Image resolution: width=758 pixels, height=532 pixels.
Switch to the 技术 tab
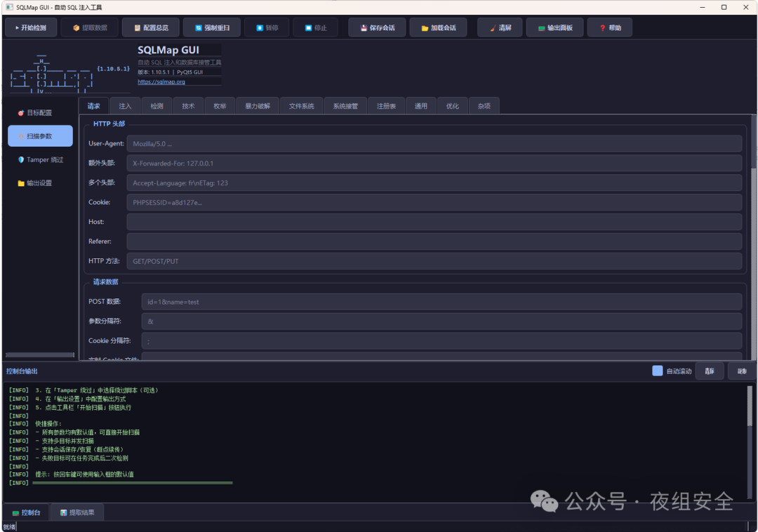pyautogui.click(x=189, y=106)
